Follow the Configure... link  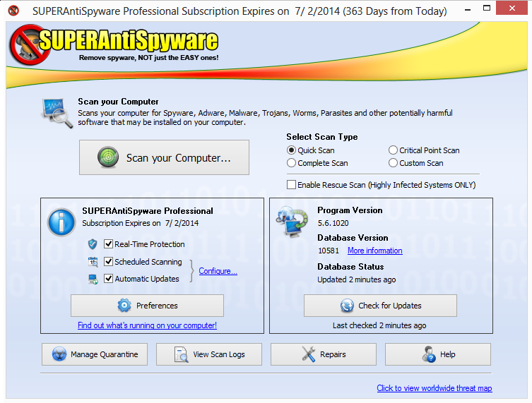point(218,271)
